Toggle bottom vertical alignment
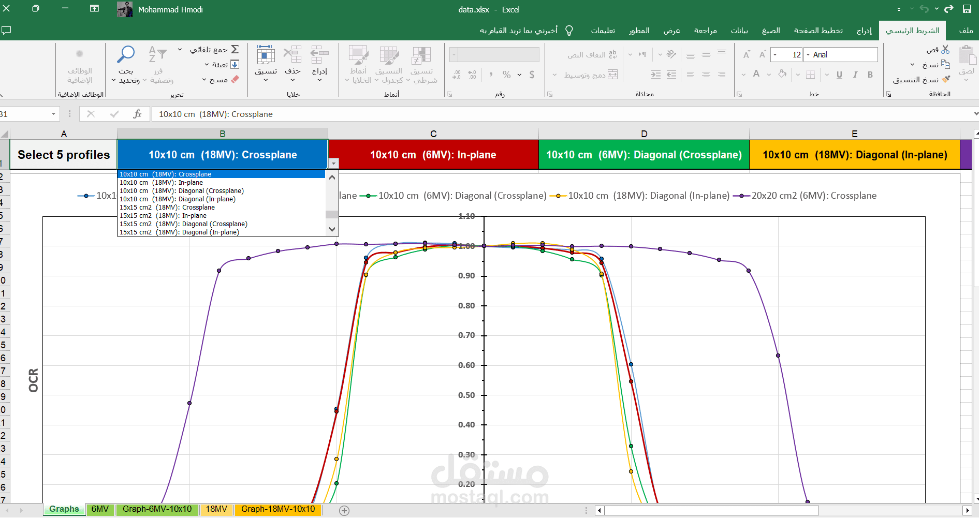 (691, 55)
